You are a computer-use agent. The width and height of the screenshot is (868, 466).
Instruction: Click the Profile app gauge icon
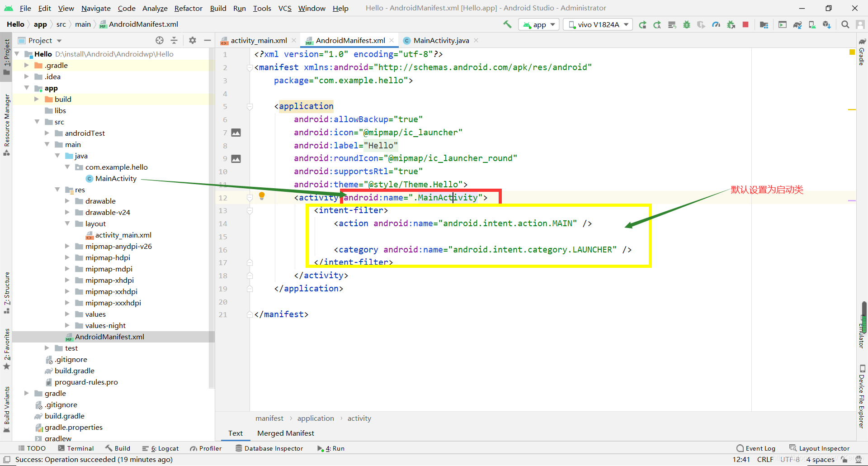(x=716, y=24)
